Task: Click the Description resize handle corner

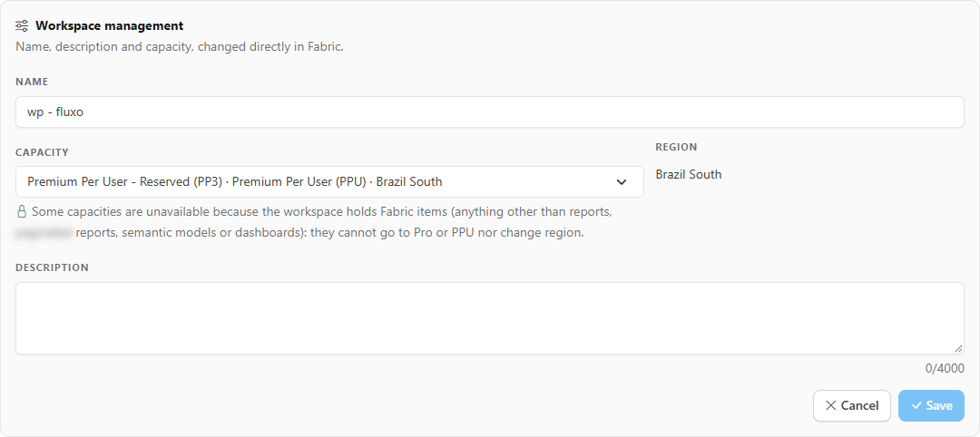Action: tap(959, 349)
